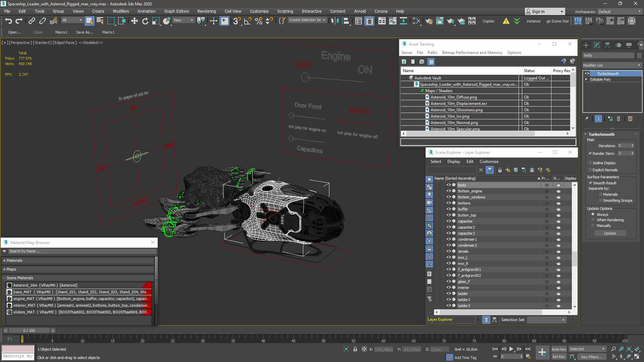Viewport: 644px width, 362px height.
Task: Click the Set Key button
Action: pos(559,357)
